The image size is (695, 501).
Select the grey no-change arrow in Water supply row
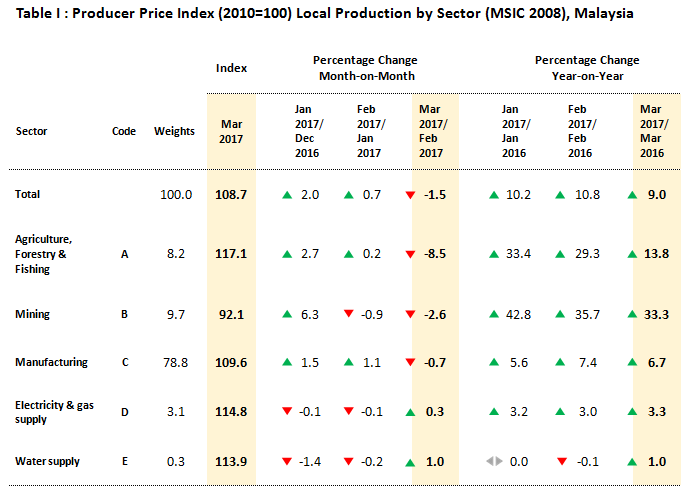click(492, 461)
